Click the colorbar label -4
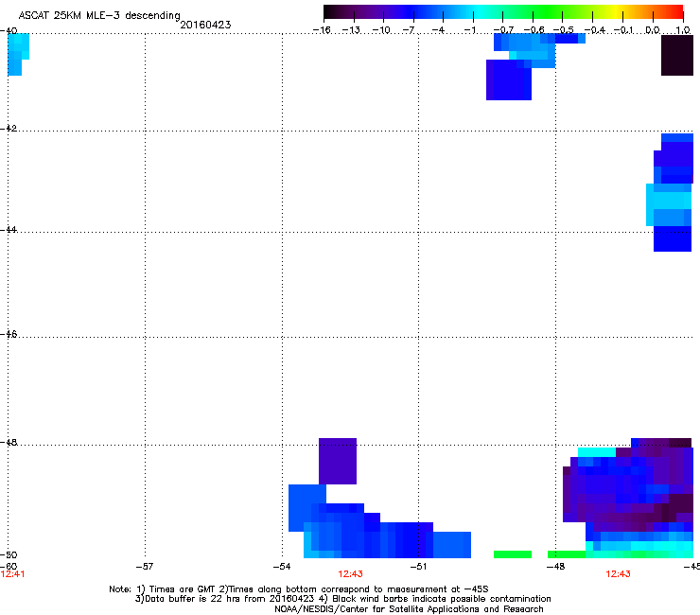 [x=439, y=30]
